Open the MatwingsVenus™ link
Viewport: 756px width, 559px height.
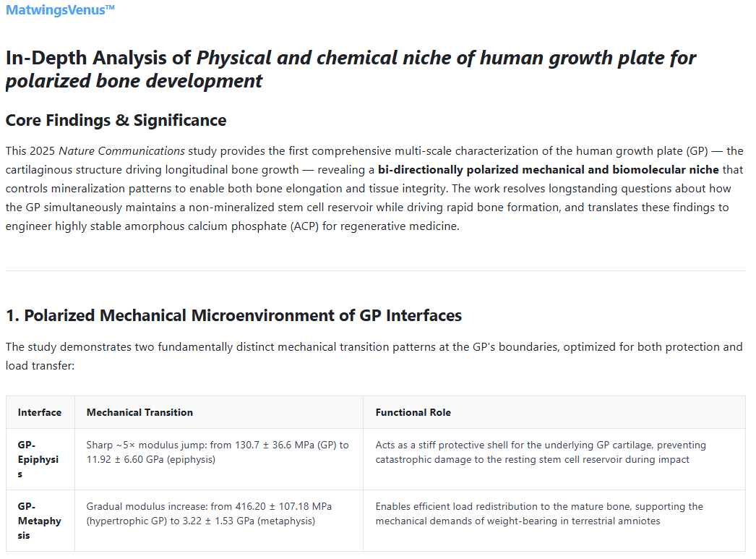pos(60,9)
